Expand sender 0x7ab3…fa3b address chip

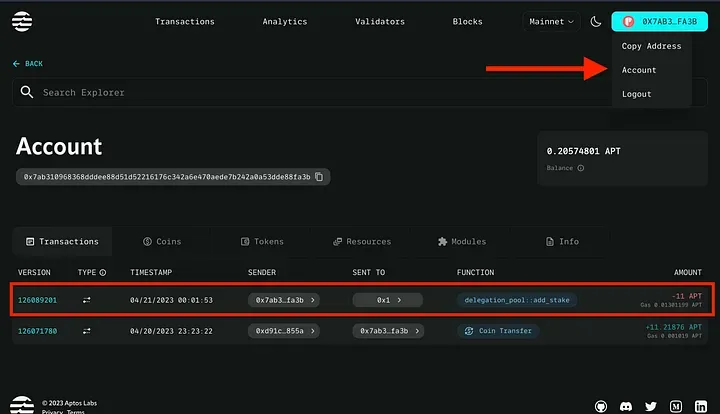(284, 299)
